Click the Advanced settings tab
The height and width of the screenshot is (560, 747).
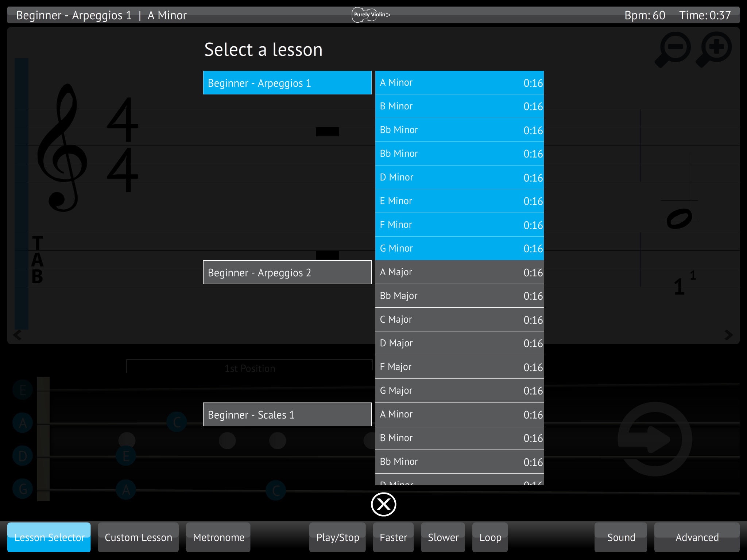coord(697,537)
